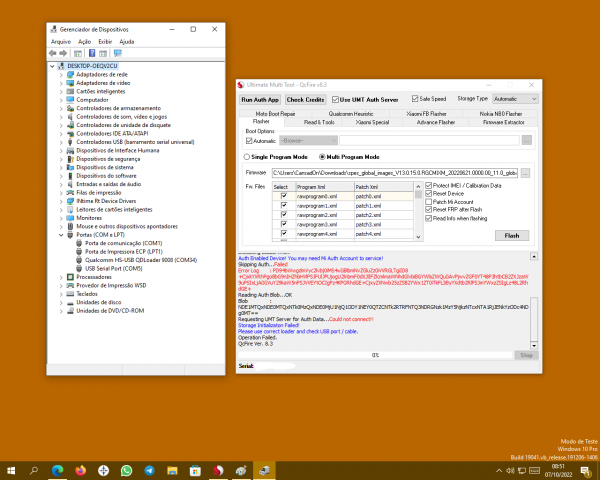Toggle Read Info when flashing

pyautogui.click(x=429, y=218)
